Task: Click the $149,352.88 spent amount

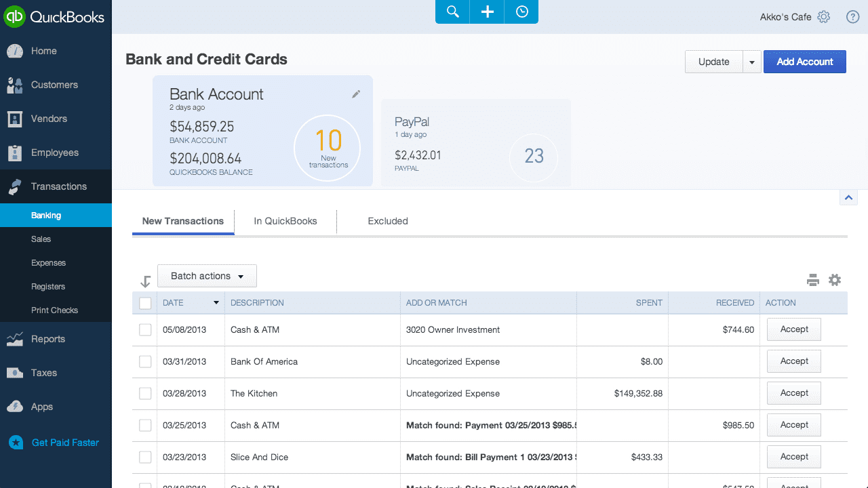Action: tap(638, 393)
